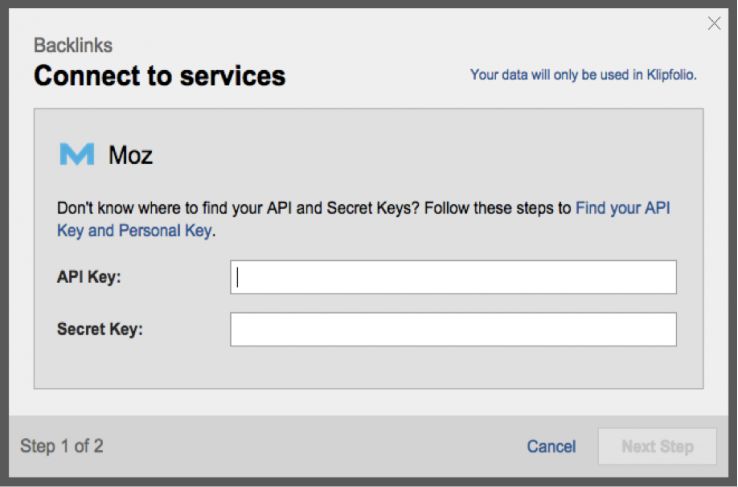Click the "Secret Key:" field label
This screenshot has height=487, width=738.
pyautogui.click(x=100, y=329)
